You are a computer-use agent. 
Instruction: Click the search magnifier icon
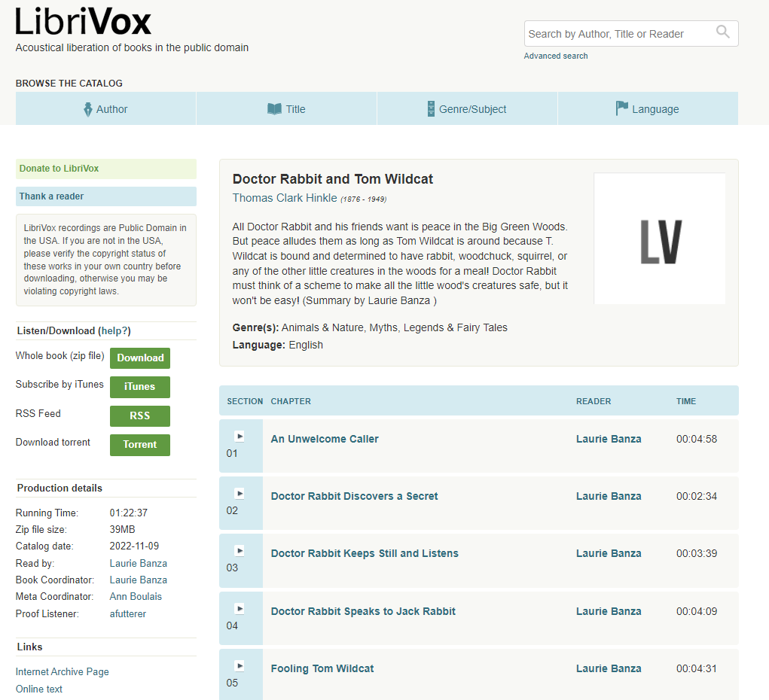(x=722, y=32)
